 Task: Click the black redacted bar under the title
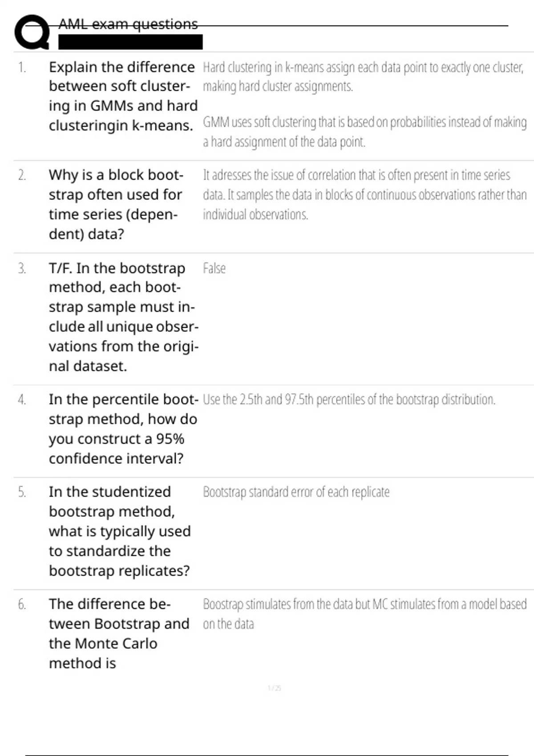coord(130,42)
